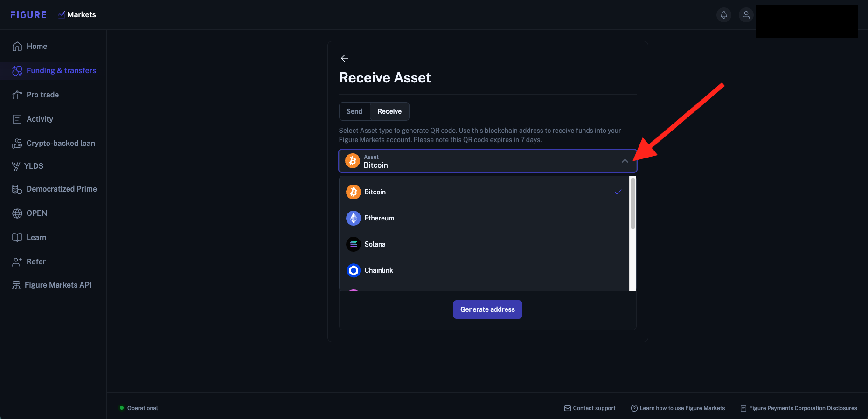Open Figure Markets API in sidebar
The image size is (868, 419).
click(52, 285)
